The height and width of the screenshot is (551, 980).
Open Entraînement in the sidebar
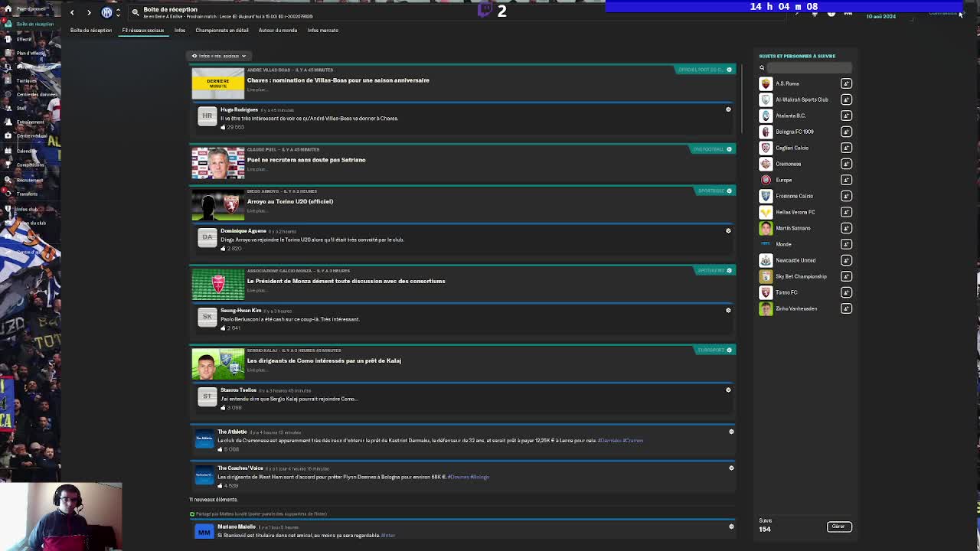(x=31, y=122)
